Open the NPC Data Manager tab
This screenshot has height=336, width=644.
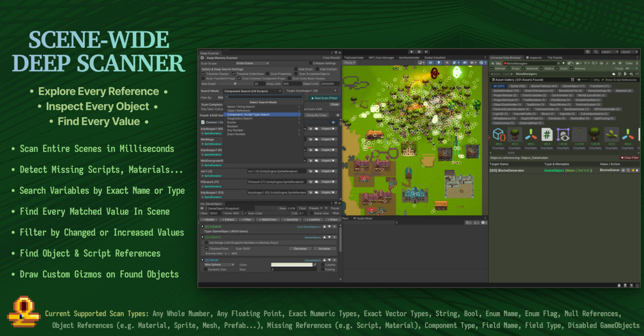click(381, 57)
